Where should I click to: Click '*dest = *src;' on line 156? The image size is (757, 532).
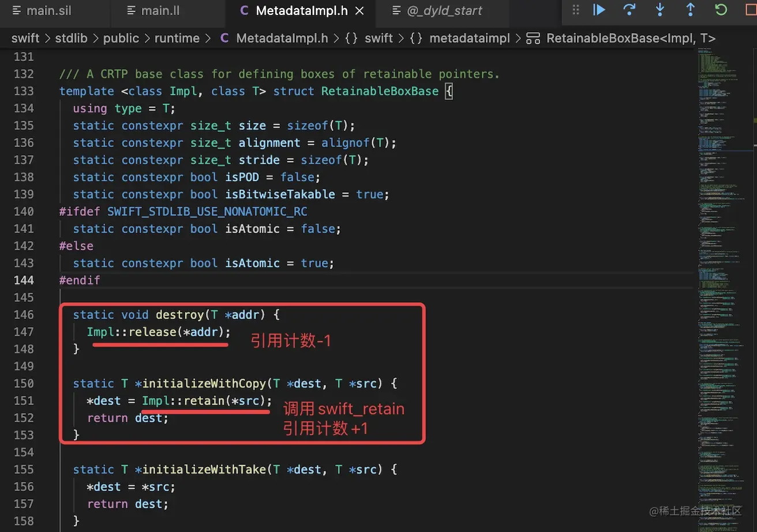pos(131,486)
